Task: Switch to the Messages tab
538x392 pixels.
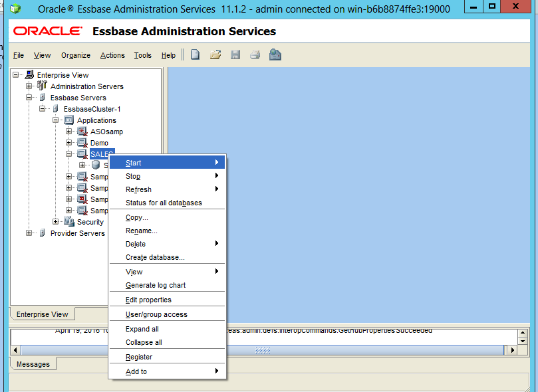Action: click(33, 364)
